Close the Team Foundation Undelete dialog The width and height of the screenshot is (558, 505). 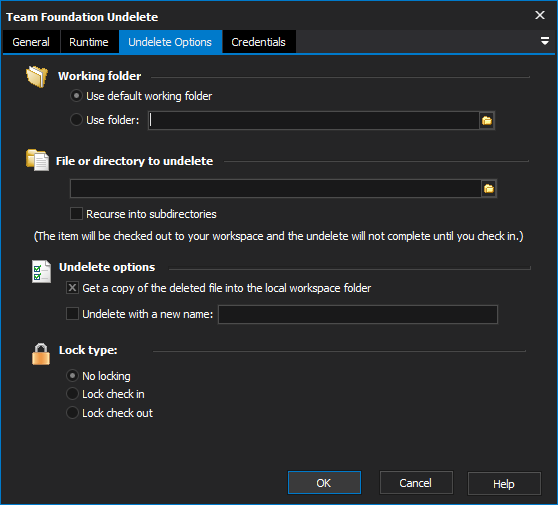(539, 15)
